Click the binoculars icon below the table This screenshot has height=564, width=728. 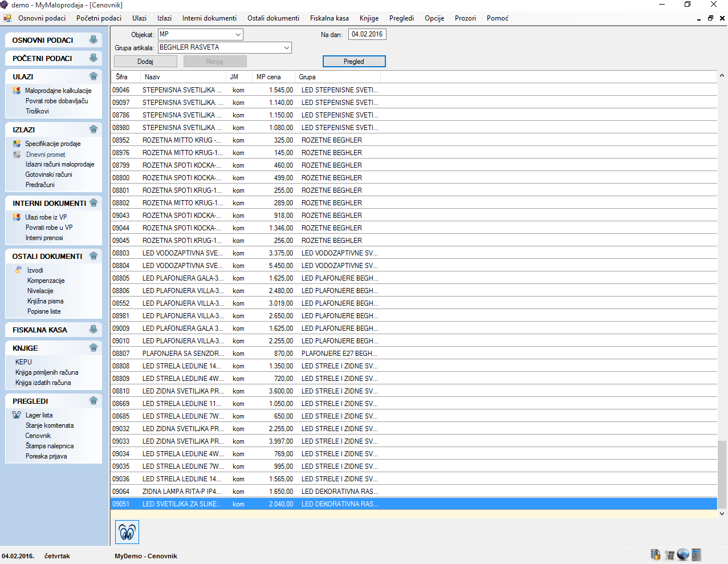(127, 532)
